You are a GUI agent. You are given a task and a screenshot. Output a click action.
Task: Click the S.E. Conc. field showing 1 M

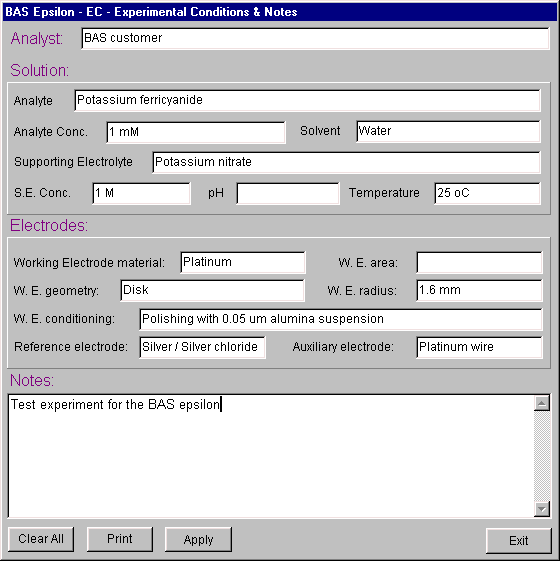[141, 193]
